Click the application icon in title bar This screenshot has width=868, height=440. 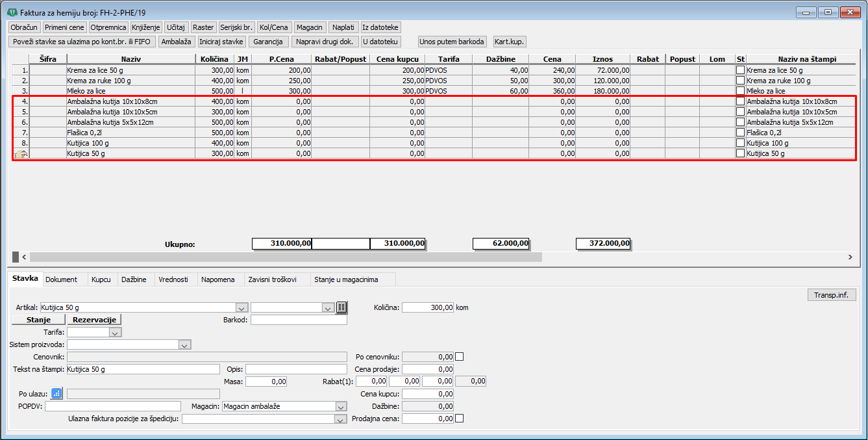(x=12, y=12)
